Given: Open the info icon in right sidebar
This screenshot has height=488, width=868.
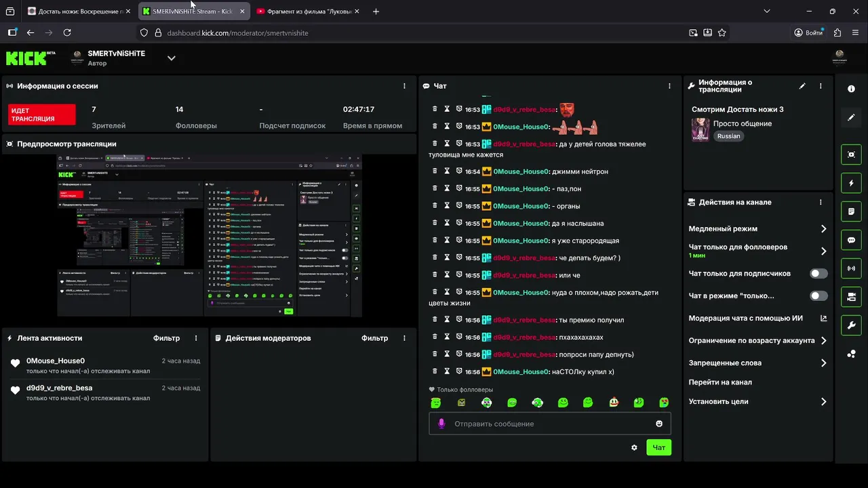Looking at the screenshot, I should click(851, 89).
